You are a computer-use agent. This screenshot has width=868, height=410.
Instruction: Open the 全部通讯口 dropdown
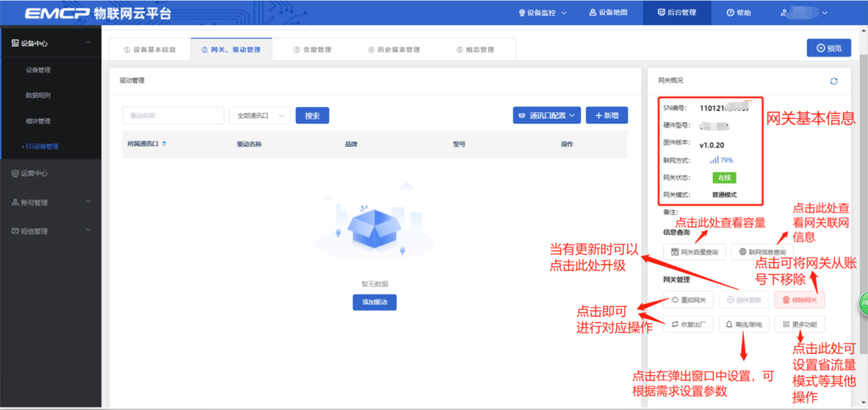(x=260, y=115)
